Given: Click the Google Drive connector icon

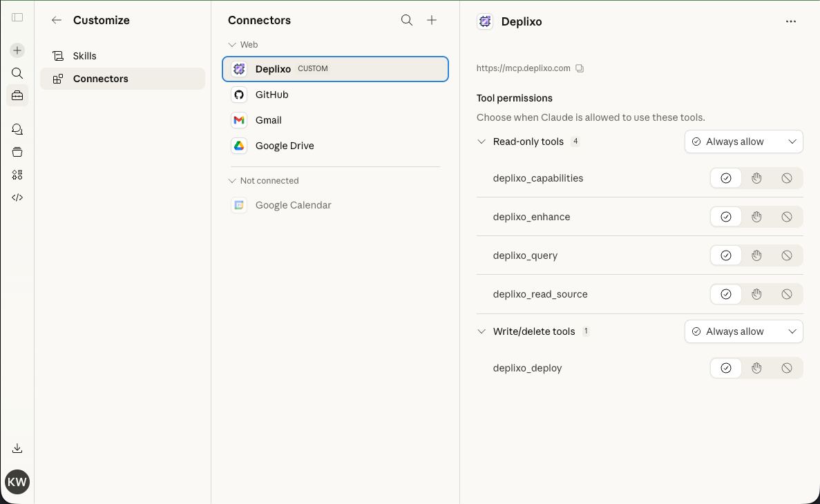Looking at the screenshot, I should (x=239, y=146).
